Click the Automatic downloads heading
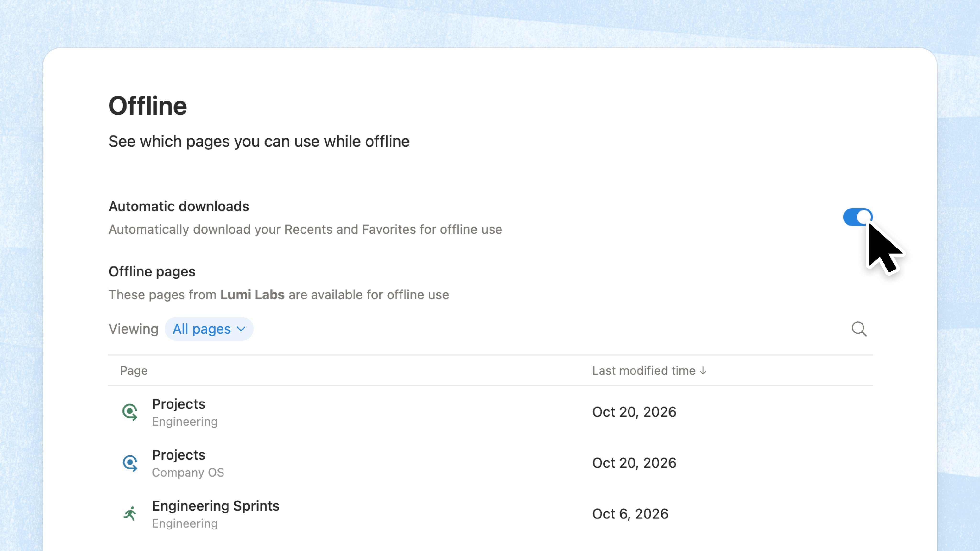980x551 pixels. (x=179, y=206)
